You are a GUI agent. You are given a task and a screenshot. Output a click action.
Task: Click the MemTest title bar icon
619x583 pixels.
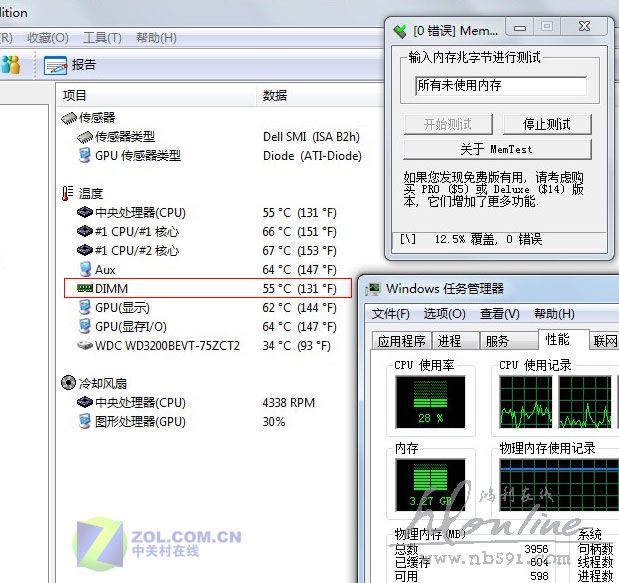click(x=400, y=31)
